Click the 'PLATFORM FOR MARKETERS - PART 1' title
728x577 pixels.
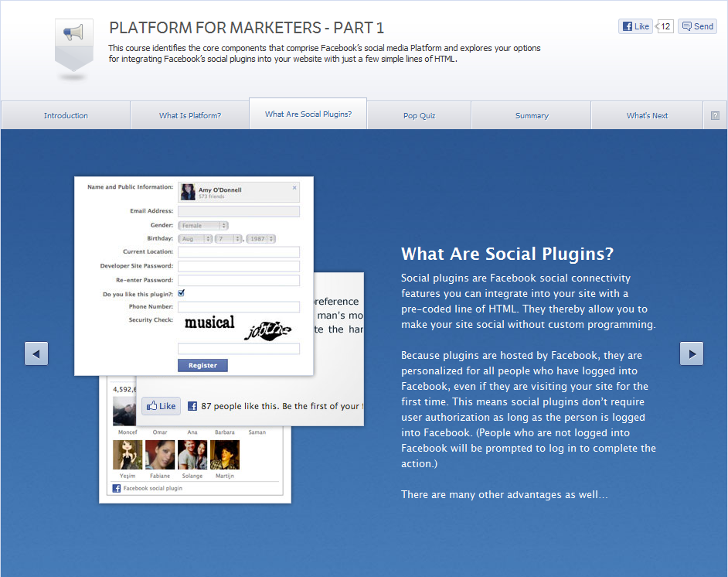click(x=247, y=28)
